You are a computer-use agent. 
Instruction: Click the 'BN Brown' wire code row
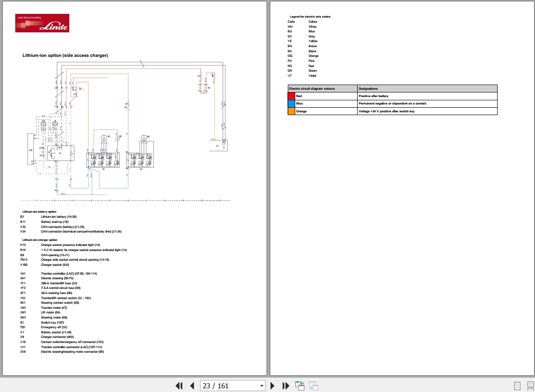pos(302,46)
